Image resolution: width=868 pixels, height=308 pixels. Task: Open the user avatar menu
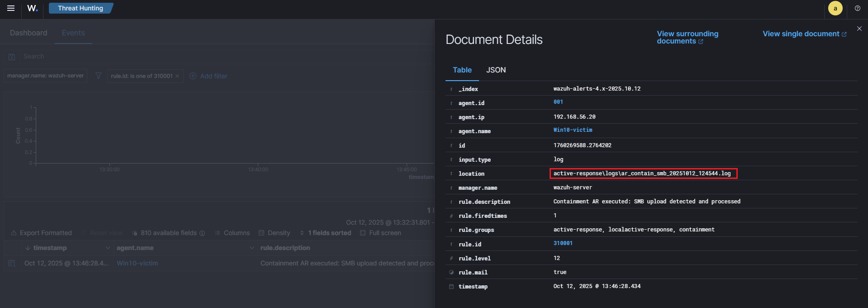tap(835, 8)
